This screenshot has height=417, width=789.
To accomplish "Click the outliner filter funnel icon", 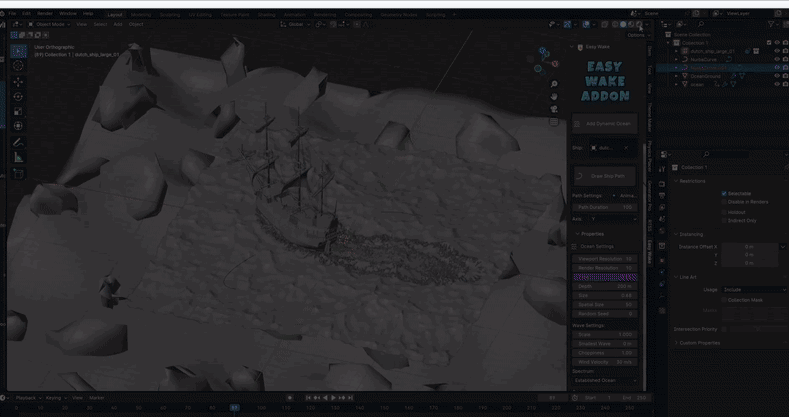I will (771, 24).
